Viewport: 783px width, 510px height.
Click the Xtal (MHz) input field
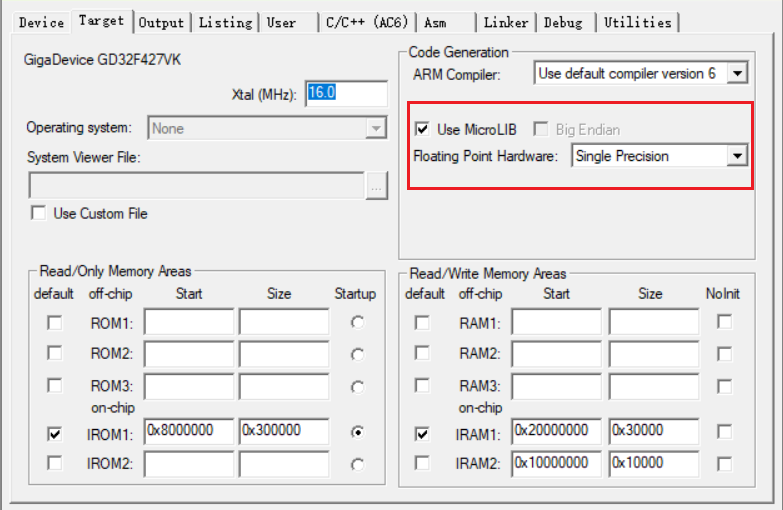[x=345, y=93]
